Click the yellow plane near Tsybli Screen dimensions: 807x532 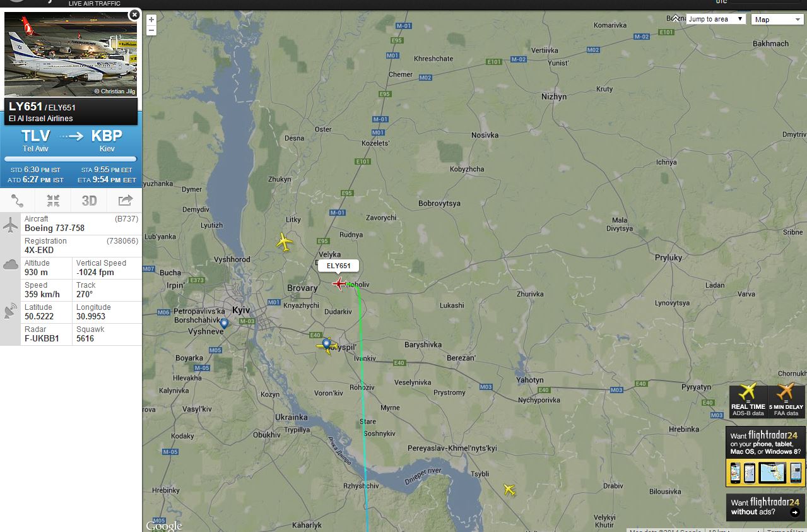tap(510, 489)
